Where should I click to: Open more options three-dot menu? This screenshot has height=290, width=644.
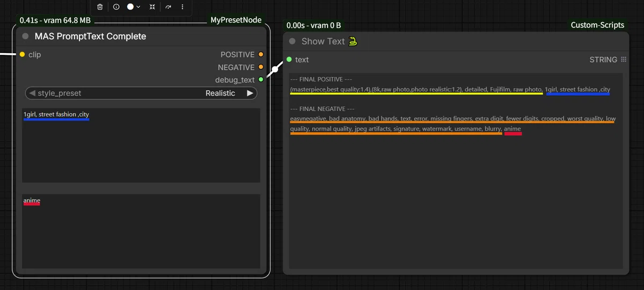click(182, 7)
